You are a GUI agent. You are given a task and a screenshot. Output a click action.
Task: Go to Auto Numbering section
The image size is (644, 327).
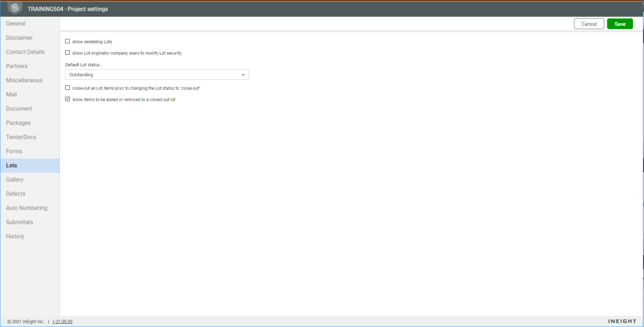(30, 208)
